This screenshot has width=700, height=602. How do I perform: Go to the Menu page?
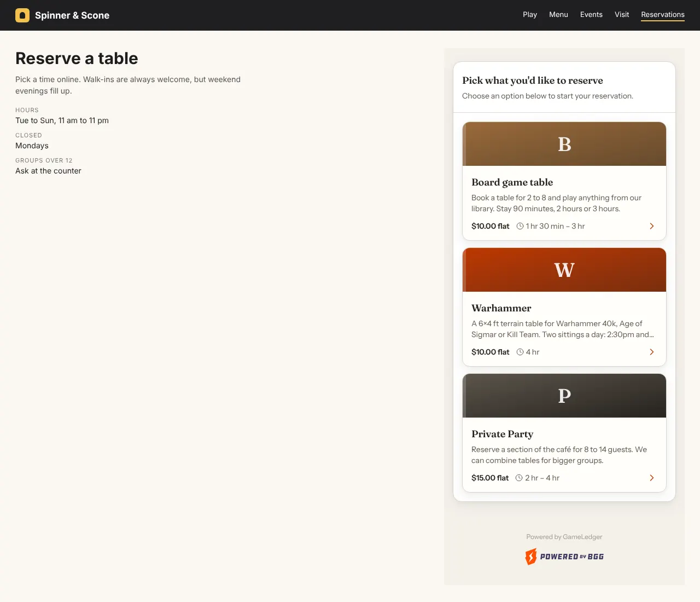[558, 15]
